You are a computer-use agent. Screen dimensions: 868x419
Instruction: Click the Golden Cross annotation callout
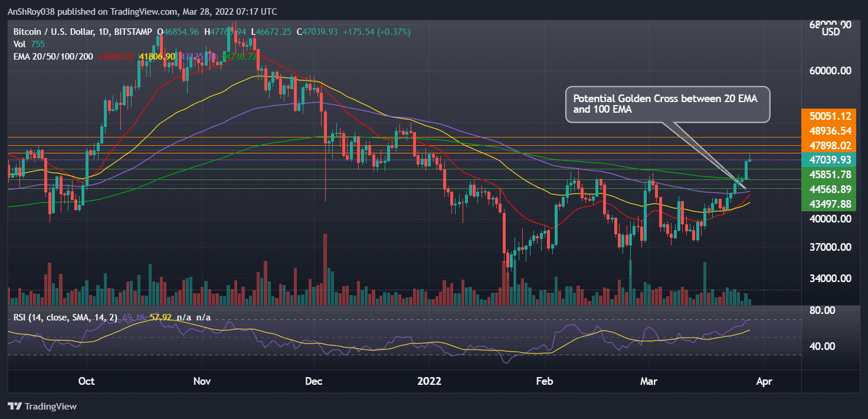[x=667, y=104]
